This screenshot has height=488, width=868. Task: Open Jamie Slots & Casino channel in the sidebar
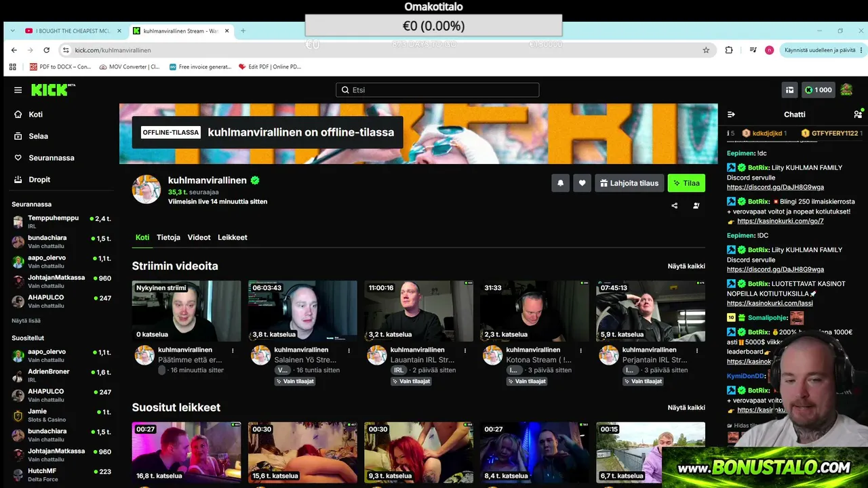[61, 415]
